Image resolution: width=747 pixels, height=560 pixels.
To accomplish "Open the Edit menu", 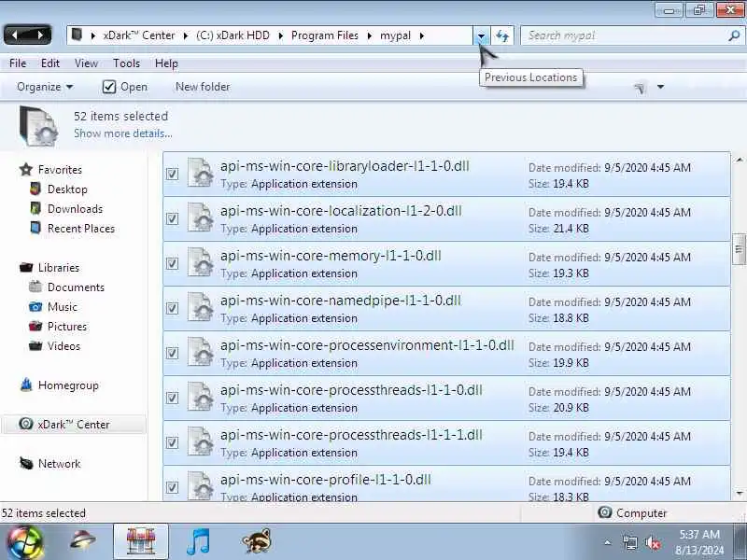I will tap(50, 63).
